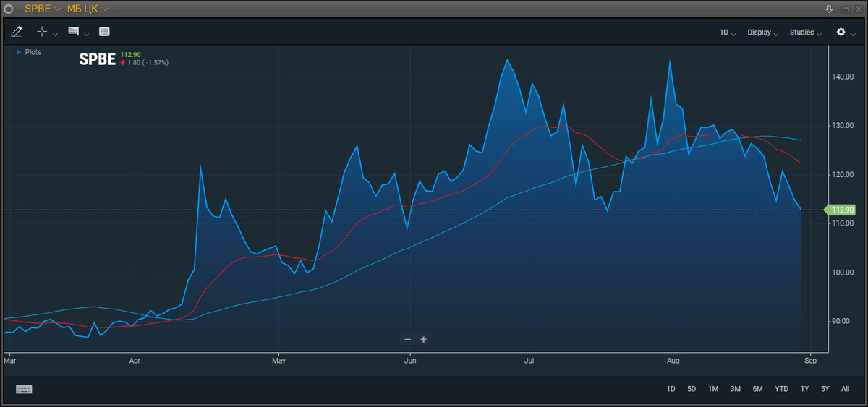The image size is (868, 407).
Task: Maximize the chart widget window
Action: coord(846,9)
